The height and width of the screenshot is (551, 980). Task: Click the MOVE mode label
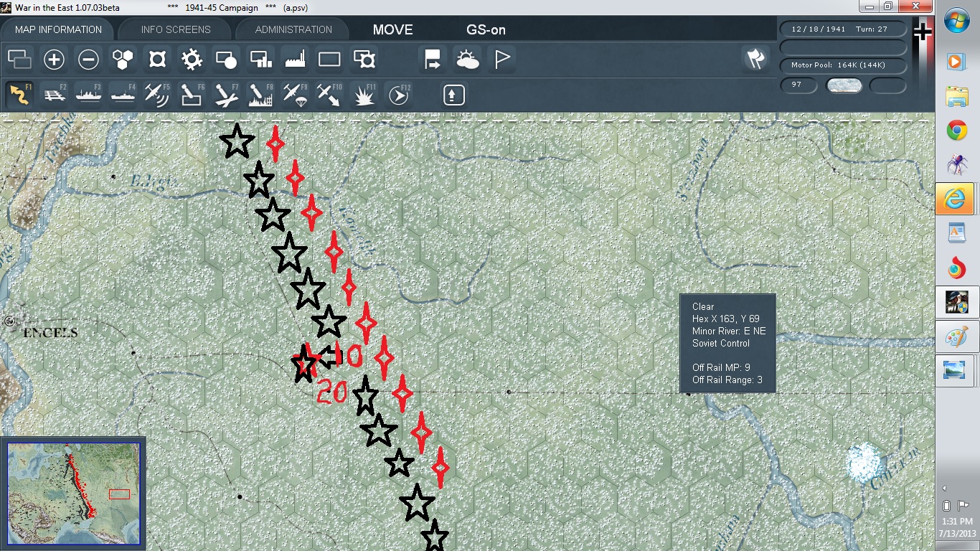coord(392,30)
